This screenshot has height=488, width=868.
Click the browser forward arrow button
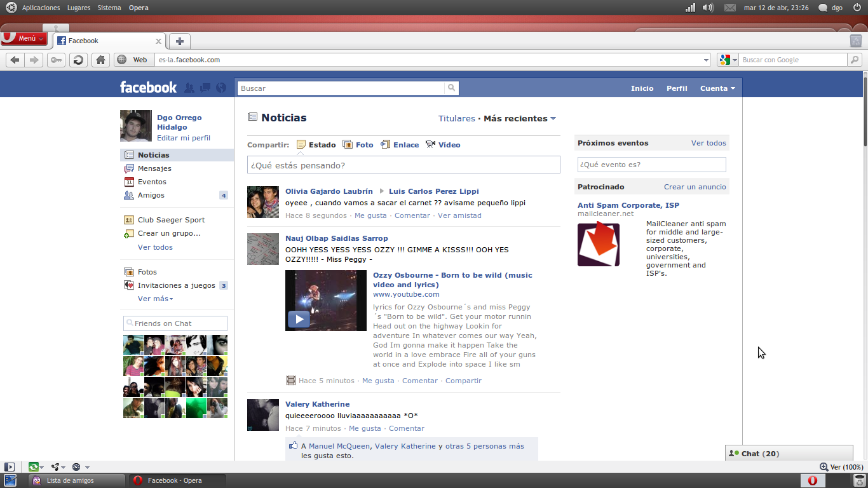click(x=34, y=60)
